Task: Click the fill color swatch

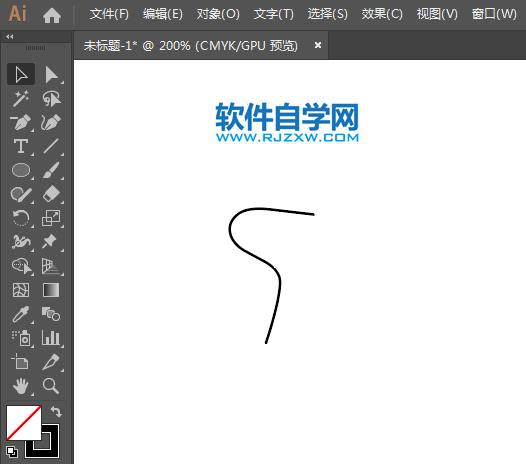Action: click(24, 423)
